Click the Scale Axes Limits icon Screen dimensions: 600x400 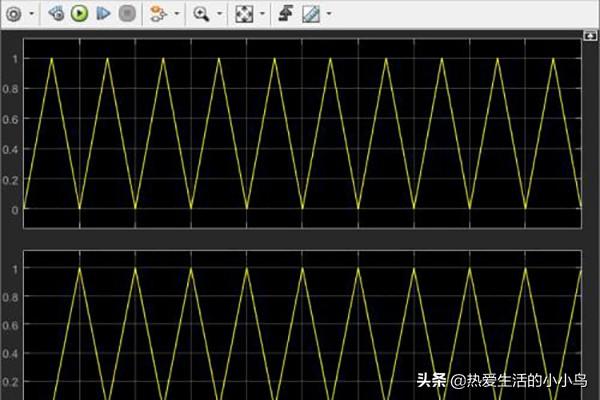[x=243, y=14]
